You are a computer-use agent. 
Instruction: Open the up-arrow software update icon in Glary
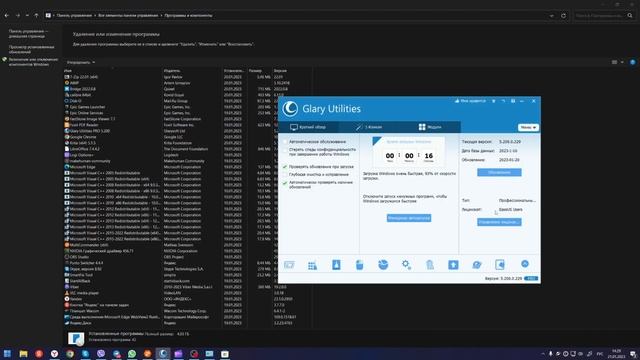(x=453, y=265)
